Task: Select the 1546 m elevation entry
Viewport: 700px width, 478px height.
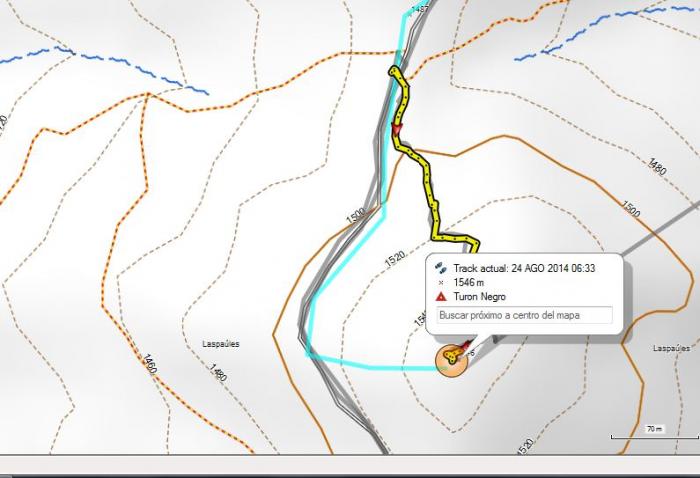Action: coord(468,282)
